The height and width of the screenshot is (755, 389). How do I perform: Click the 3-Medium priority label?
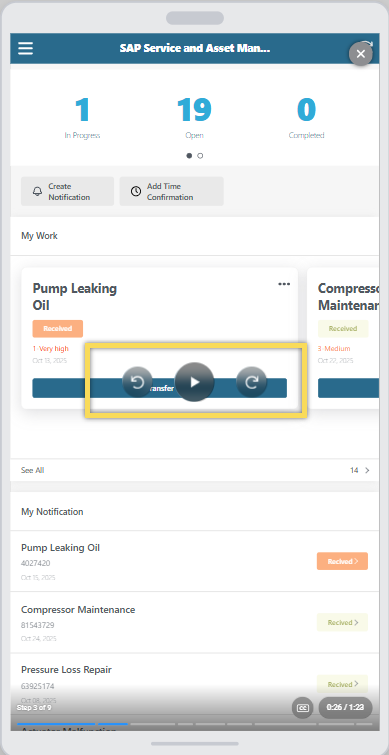[x=334, y=348]
